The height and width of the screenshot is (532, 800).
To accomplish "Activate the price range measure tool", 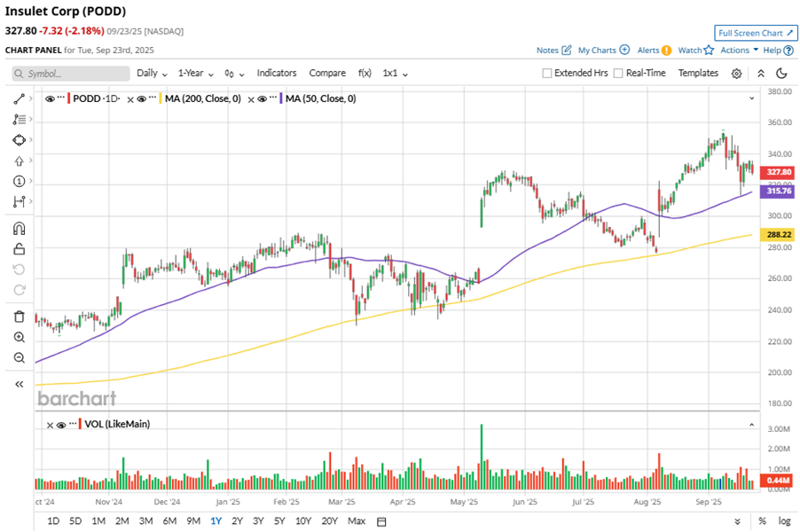I will (x=19, y=201).
